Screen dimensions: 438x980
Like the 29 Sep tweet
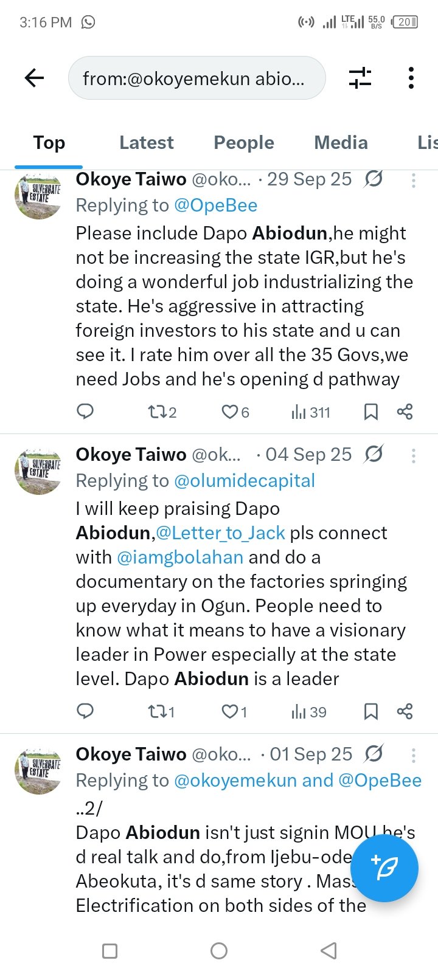(x=235, y=412)
